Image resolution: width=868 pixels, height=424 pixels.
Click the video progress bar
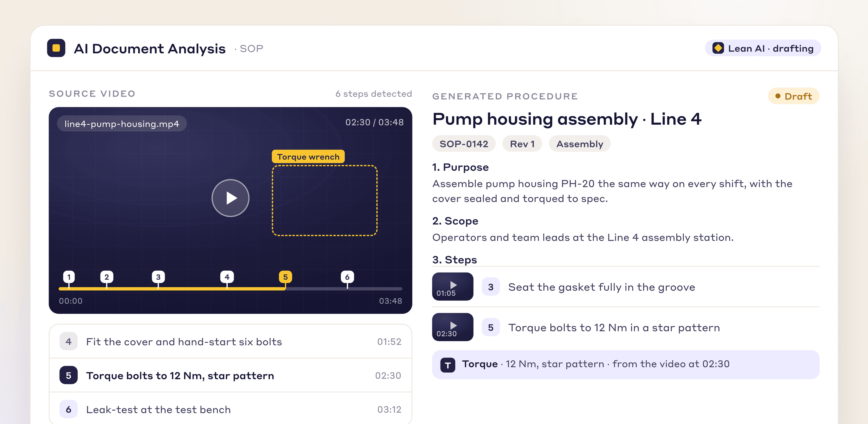(230, 289)
